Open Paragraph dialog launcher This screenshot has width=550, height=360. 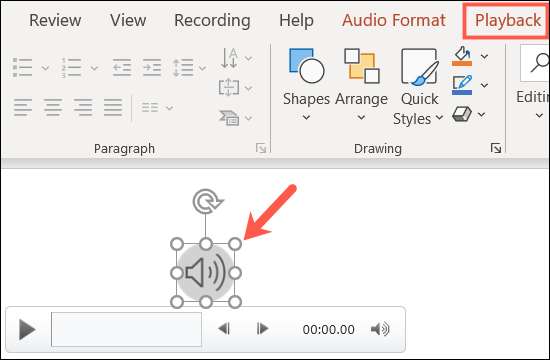click(x=261, y=148)
